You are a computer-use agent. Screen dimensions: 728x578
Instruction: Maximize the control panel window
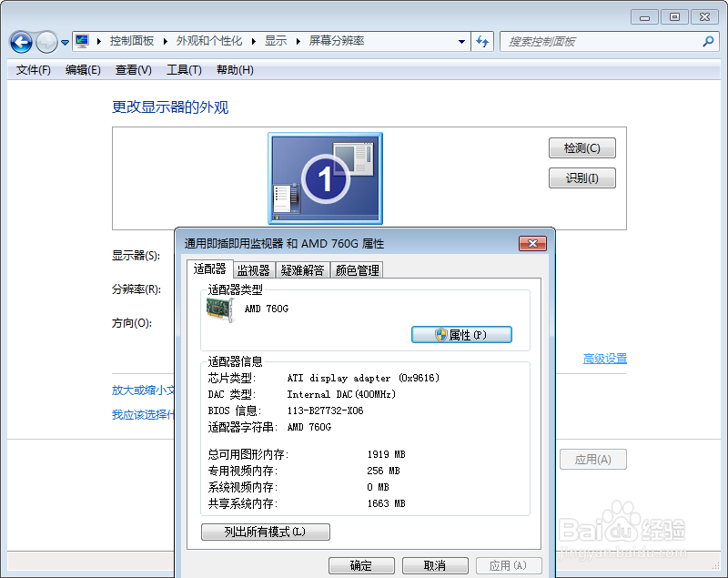click(674, 17)
